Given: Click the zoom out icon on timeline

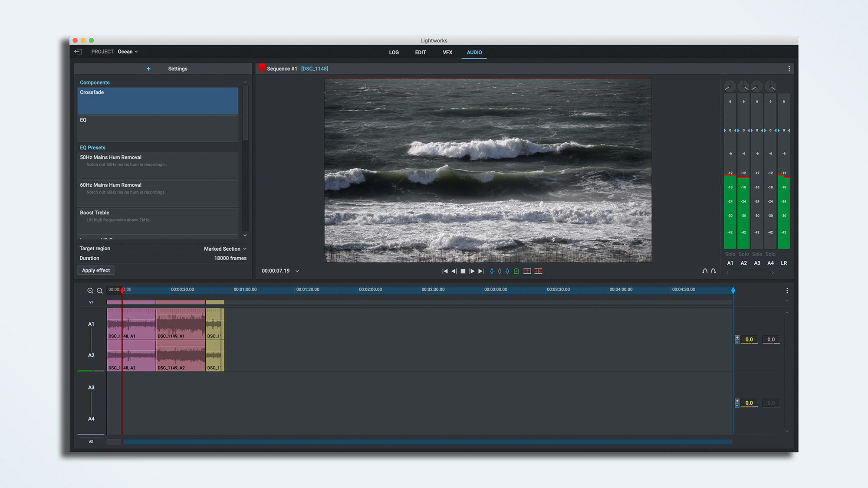Looking at the screenshot, I should (x=99, y=291).
